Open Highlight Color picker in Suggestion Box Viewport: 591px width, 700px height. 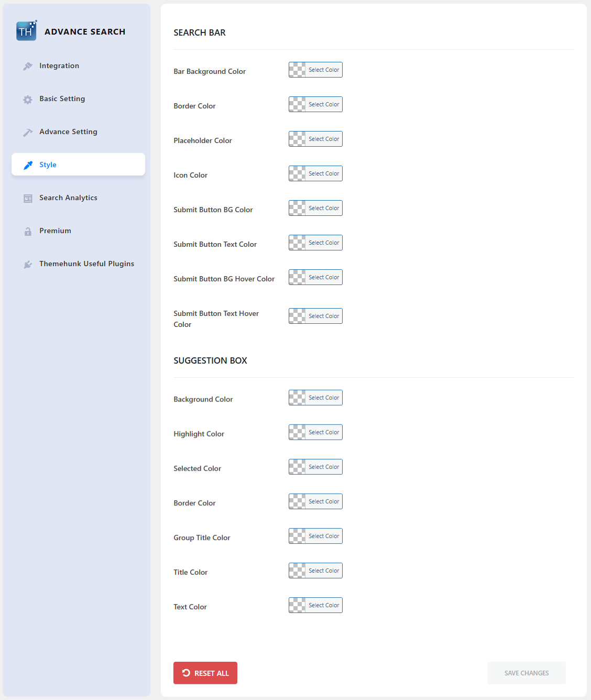pyautogui.click(x=315, y=432)
